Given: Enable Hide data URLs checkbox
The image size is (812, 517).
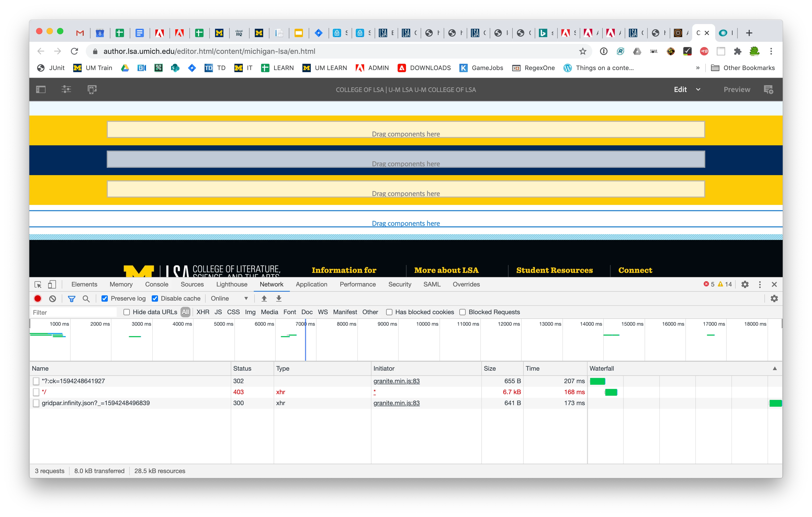Looking at the screenshot, I should coord(127,312).
